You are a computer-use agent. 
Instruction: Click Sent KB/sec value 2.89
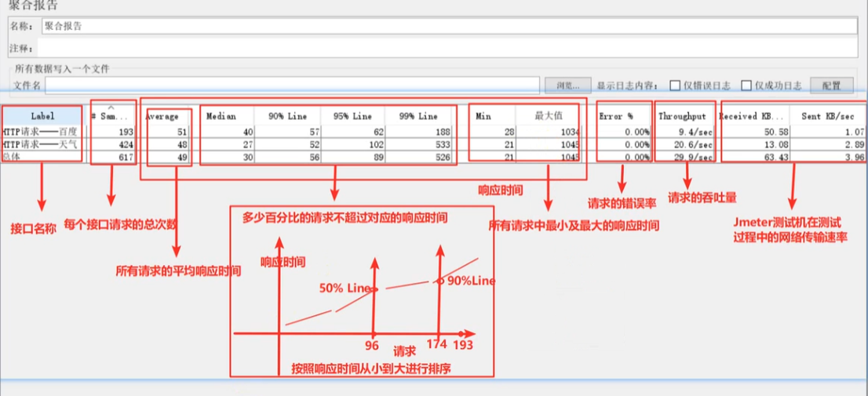pos(855,145)
